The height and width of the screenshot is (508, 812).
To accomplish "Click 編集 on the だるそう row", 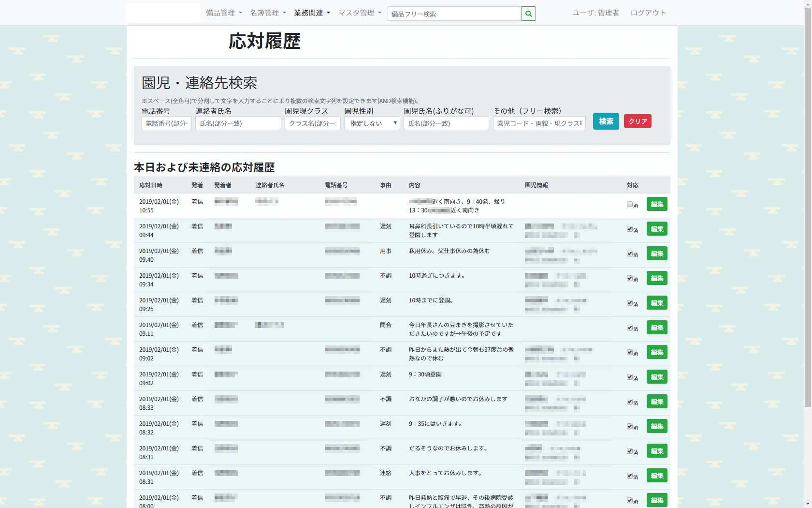I will 657,451.
